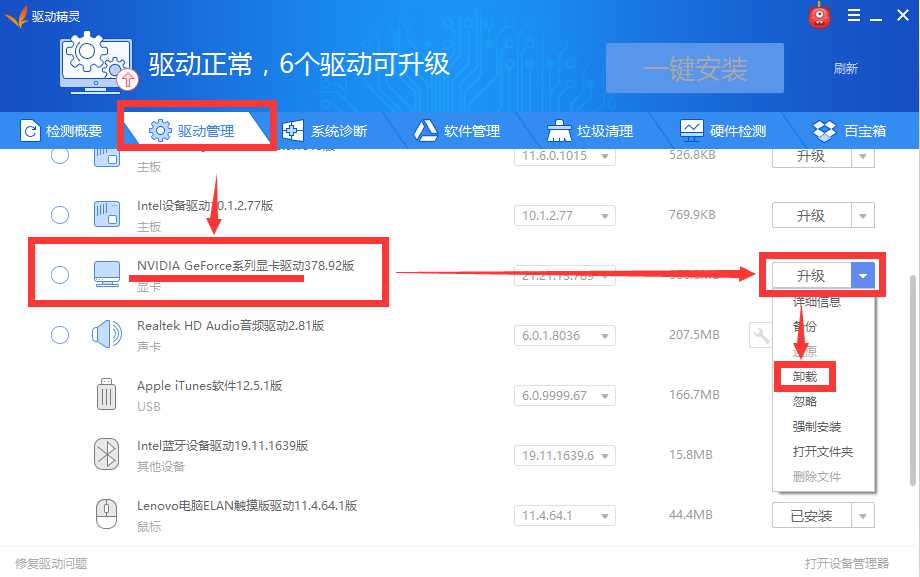Click the 修复驱动问题 link
Viewport: 920px width, 577px height.
pos(51,563)
